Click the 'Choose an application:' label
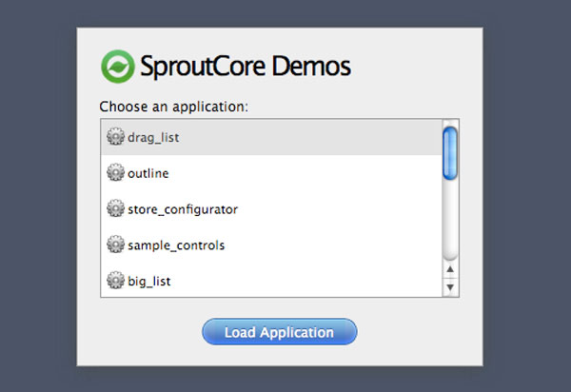 [174, 107]
